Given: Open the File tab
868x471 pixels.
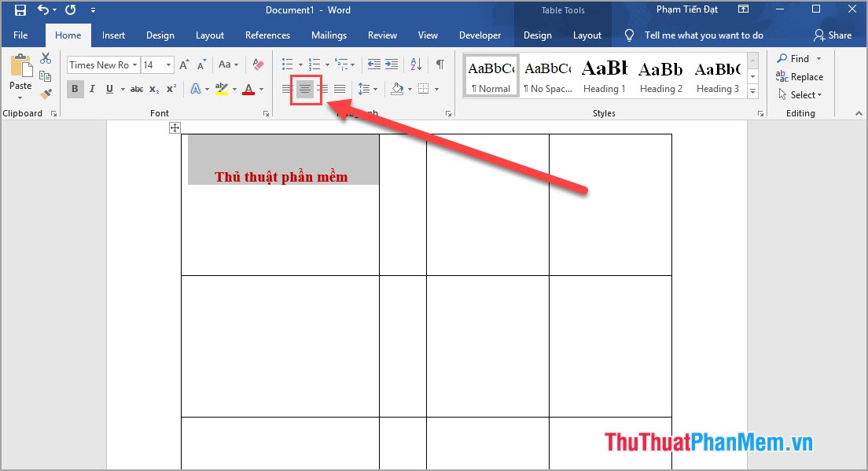Looking at the screenshot, I should pos(20,35).
